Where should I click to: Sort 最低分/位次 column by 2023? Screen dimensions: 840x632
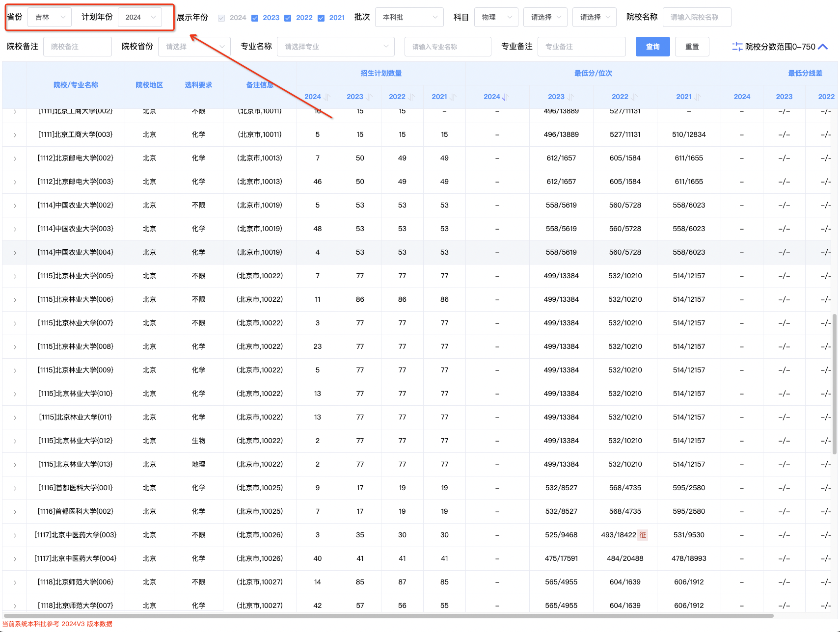pos(570,97)
